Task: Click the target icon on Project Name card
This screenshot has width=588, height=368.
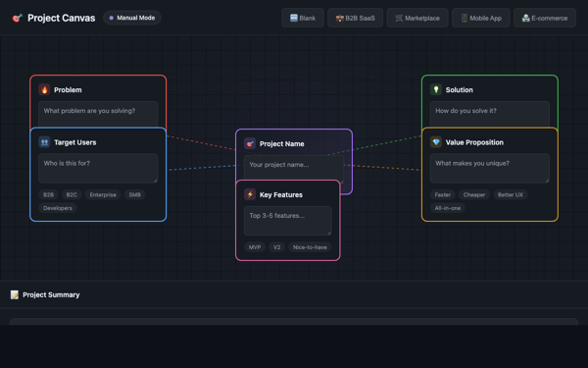Action: coord(250,144)
